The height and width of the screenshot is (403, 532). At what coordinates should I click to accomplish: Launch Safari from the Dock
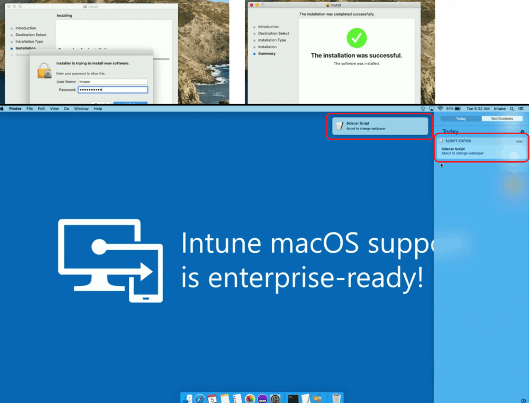(199, 399)
